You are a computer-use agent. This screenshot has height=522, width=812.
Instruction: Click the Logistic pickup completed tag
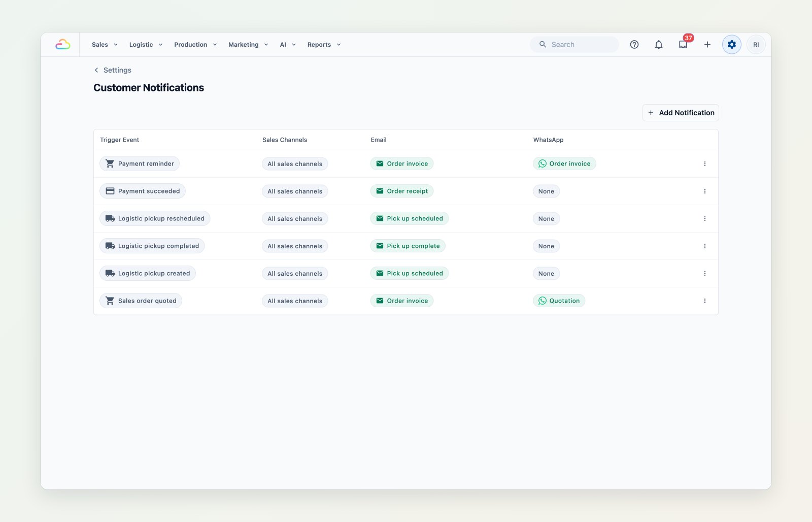152,246
